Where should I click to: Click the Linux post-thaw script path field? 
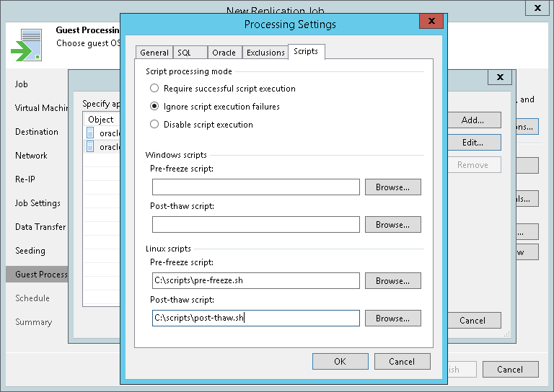point(255,318)
